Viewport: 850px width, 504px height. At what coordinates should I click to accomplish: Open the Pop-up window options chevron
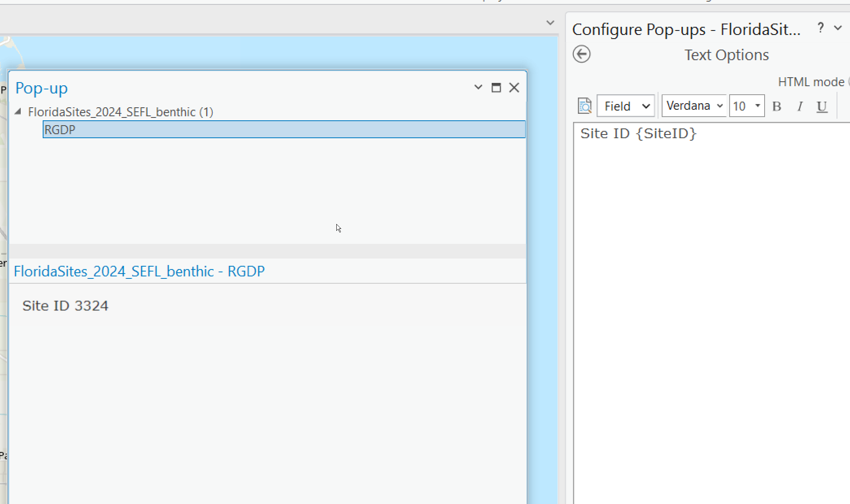[478, 87]
